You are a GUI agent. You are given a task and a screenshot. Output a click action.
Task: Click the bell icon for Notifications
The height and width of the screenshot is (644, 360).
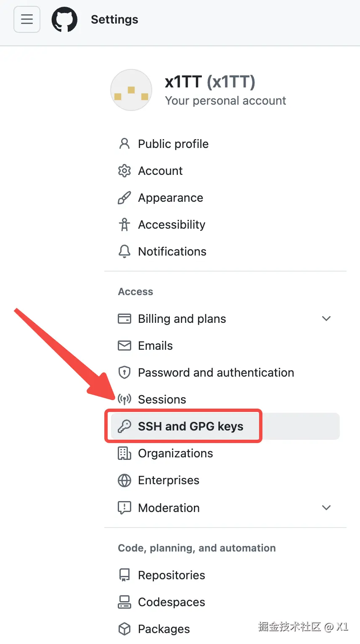[x=124, y=251]
